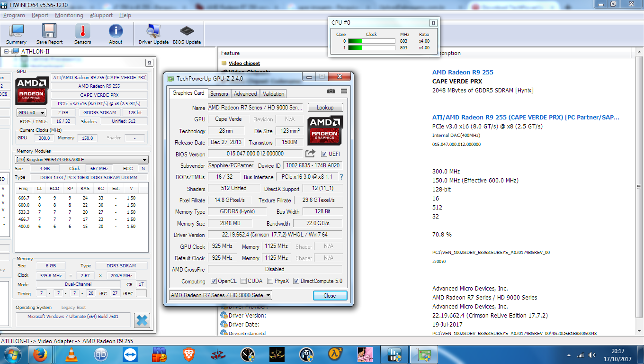Open the Program menu
This screenshot has height=364, width=644.
(x=14, y=15)
